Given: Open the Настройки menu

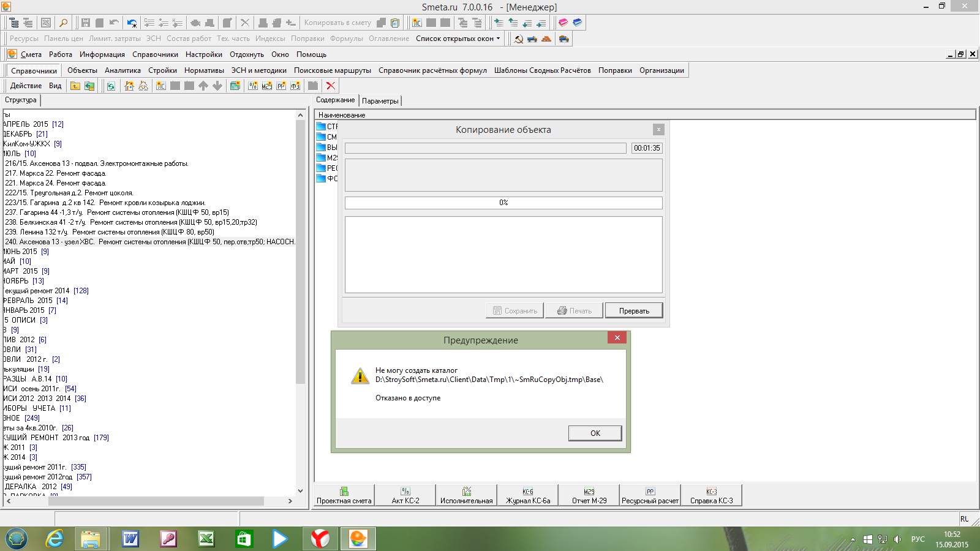Looking at the screenshot, I should point(204,54).
